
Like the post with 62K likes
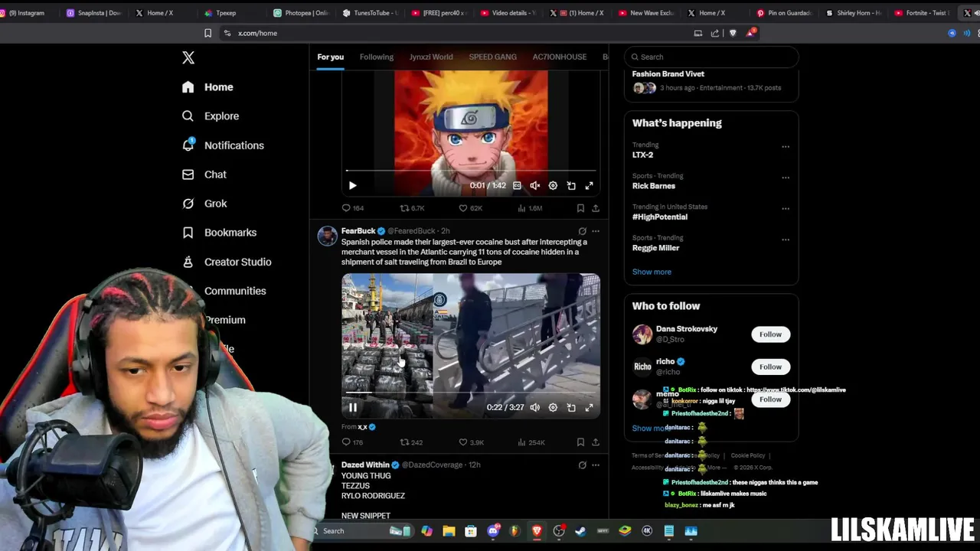pyautogui.click(x=470, y=208)
